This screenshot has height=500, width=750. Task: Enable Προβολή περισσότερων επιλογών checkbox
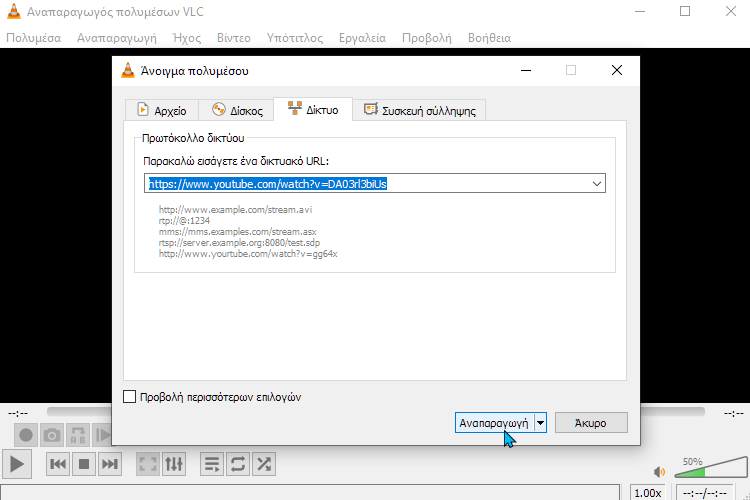tap(129, 397)
